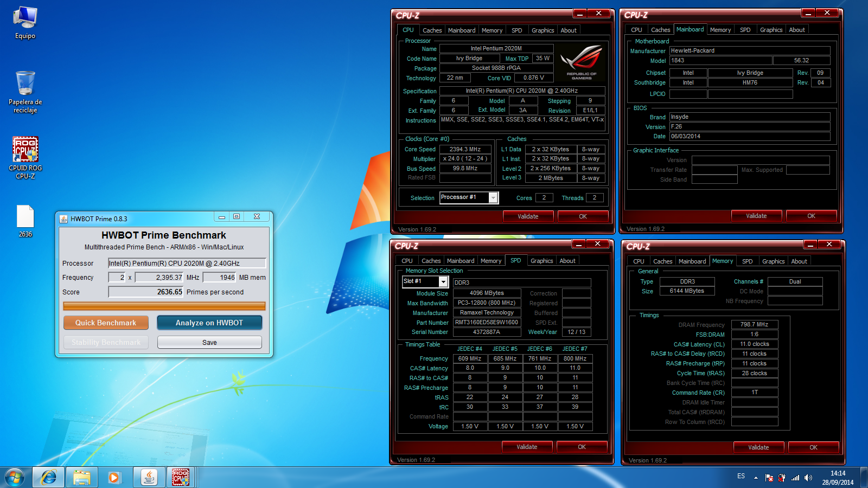This screenshot has width=868, height=488.
Task: Click Analyze on HWBOT button
Action: (209, 323)
